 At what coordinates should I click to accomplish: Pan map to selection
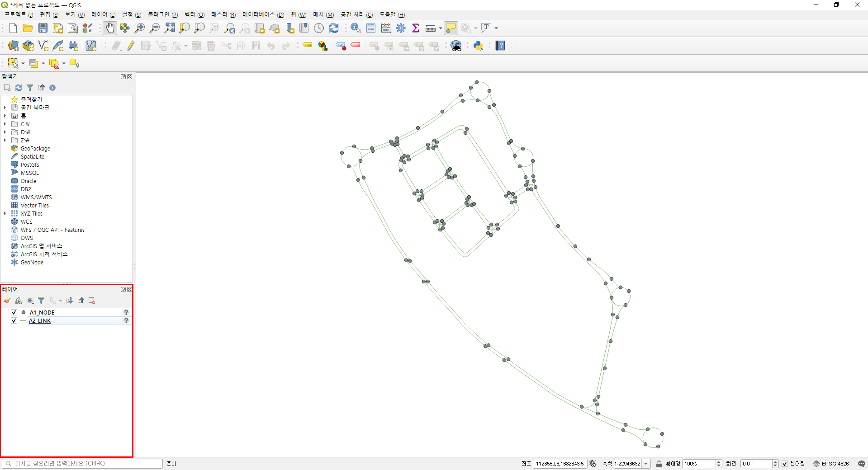pos(125,28)
